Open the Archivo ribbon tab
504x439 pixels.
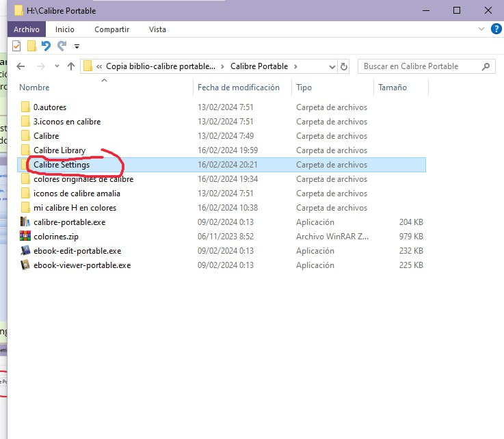click(x=27, y=29)
